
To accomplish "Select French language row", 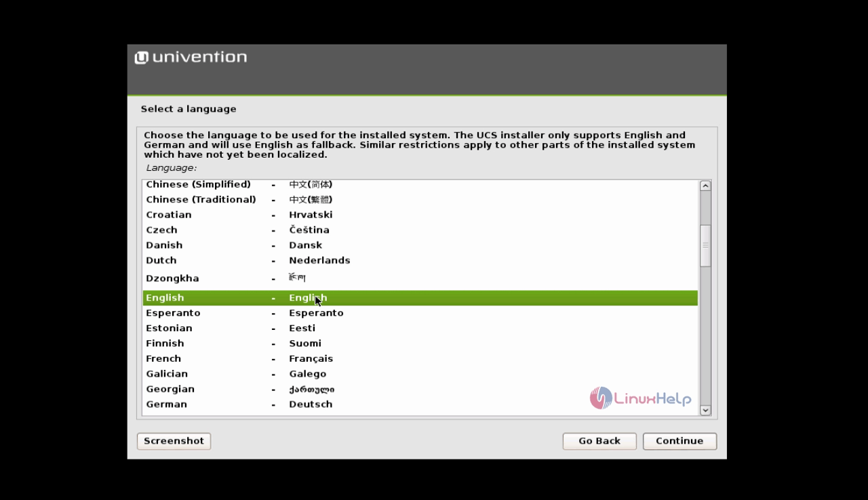I will coord(420,359).
